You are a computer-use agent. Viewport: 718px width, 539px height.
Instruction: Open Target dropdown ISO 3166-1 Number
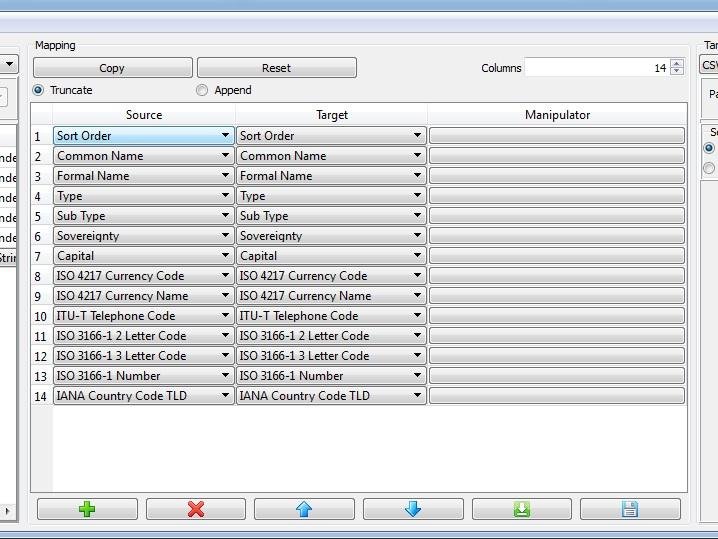[x=331, y=376]
